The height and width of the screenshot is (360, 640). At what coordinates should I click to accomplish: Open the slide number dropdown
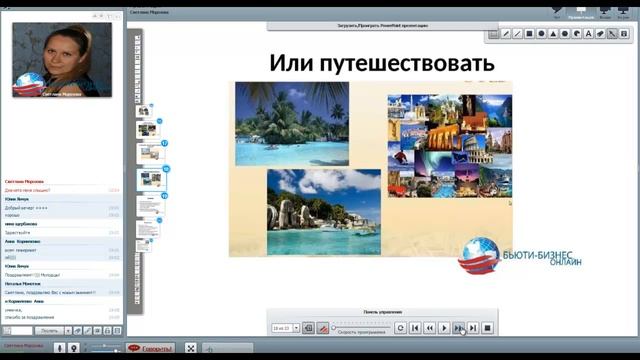[x=296, y=328]
